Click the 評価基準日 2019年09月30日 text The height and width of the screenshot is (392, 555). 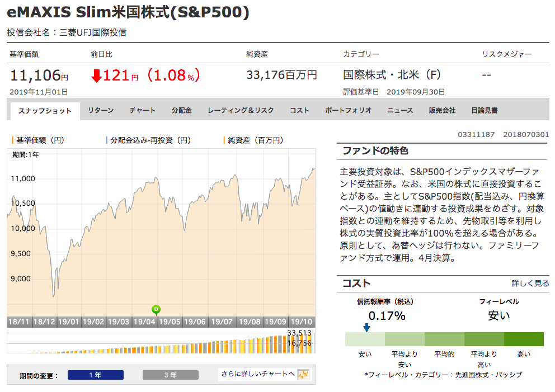(x=394, y=92)
